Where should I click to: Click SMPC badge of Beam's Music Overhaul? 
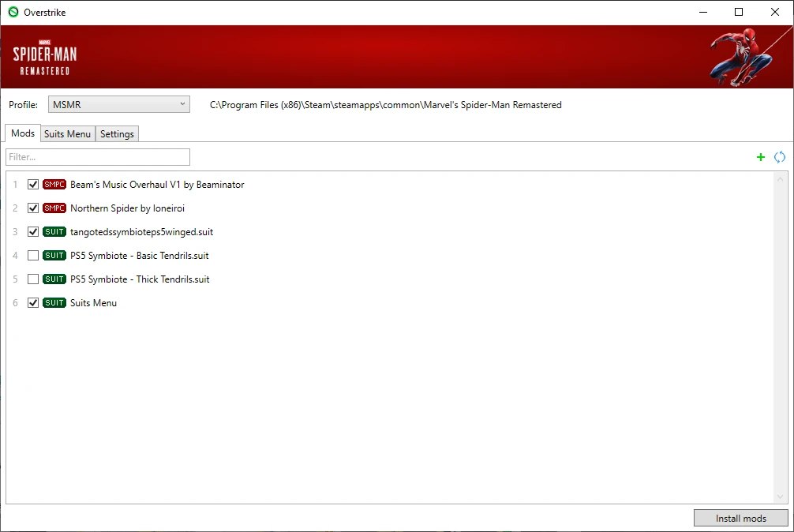coord(54,184)
